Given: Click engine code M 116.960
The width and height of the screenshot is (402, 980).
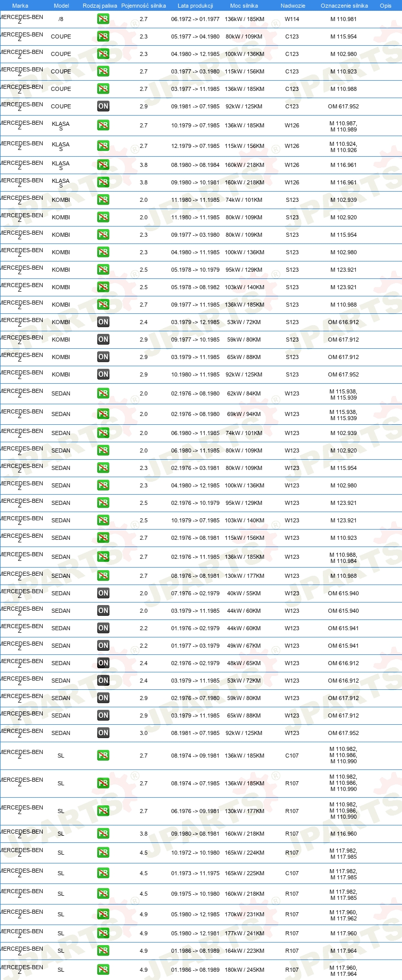Looking at the screenshot, I should [x=343, y=834].
